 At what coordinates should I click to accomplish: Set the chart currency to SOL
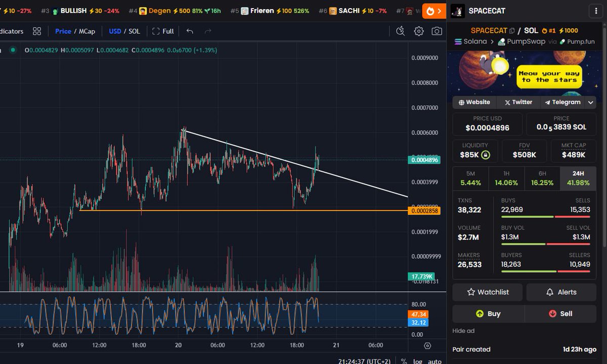[x=134, y=31]
